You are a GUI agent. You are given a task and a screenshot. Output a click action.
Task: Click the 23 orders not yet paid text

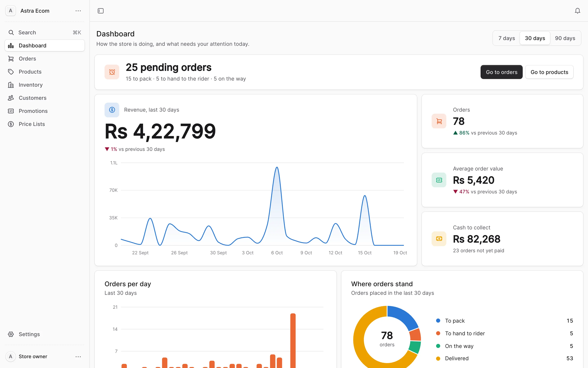[478, 250]
